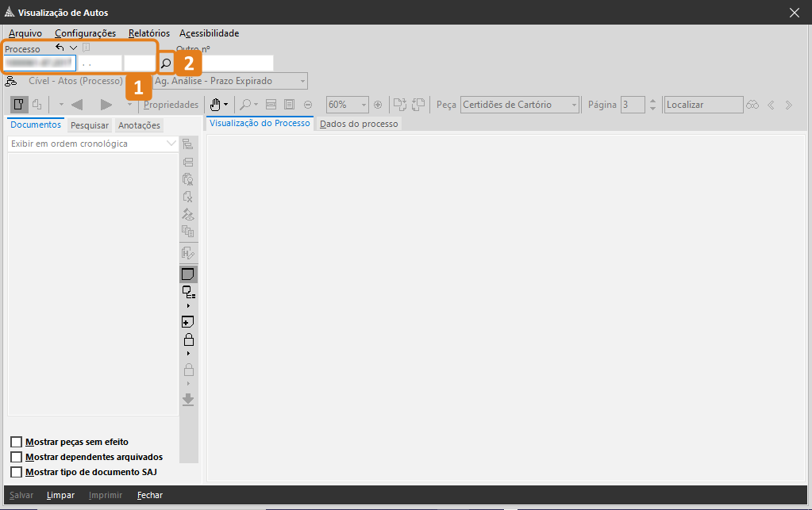Open the Relatórios menu
Image resolution: width=812 pixels, height=510 pixels.
pos(149,33)
